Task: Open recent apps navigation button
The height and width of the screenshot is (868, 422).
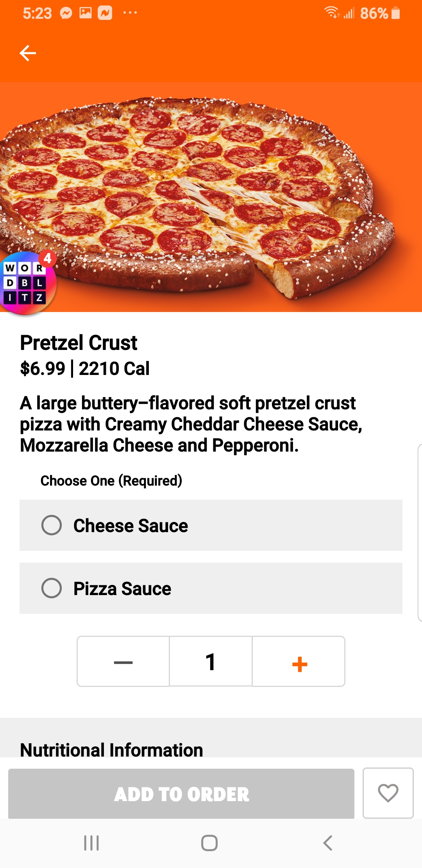Action: pyautogui.click(x=91, y=843)
